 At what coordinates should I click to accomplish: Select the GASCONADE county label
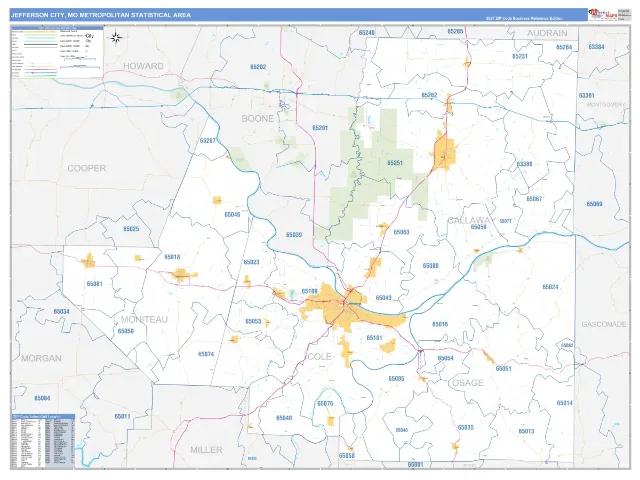point(604,324)
